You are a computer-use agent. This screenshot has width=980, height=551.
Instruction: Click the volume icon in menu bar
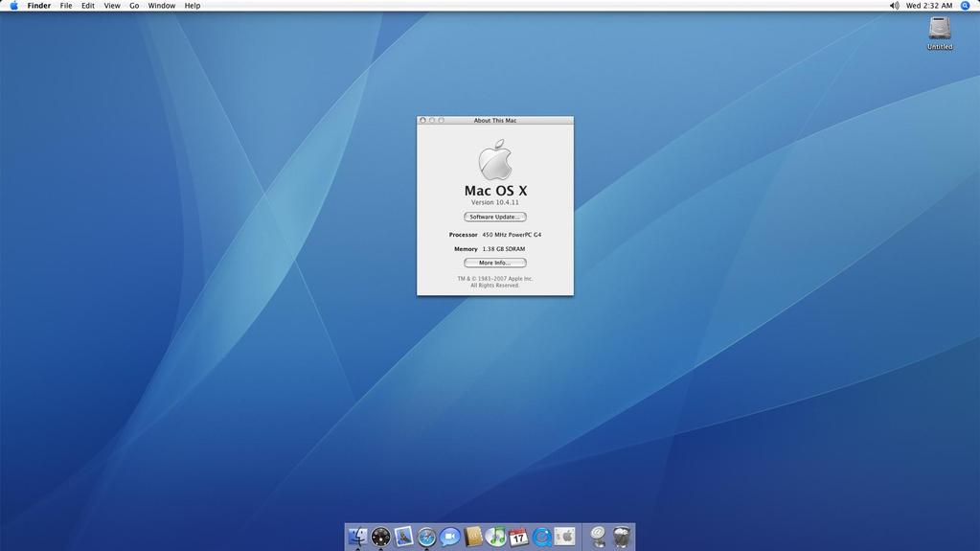[x=895, y=6]
